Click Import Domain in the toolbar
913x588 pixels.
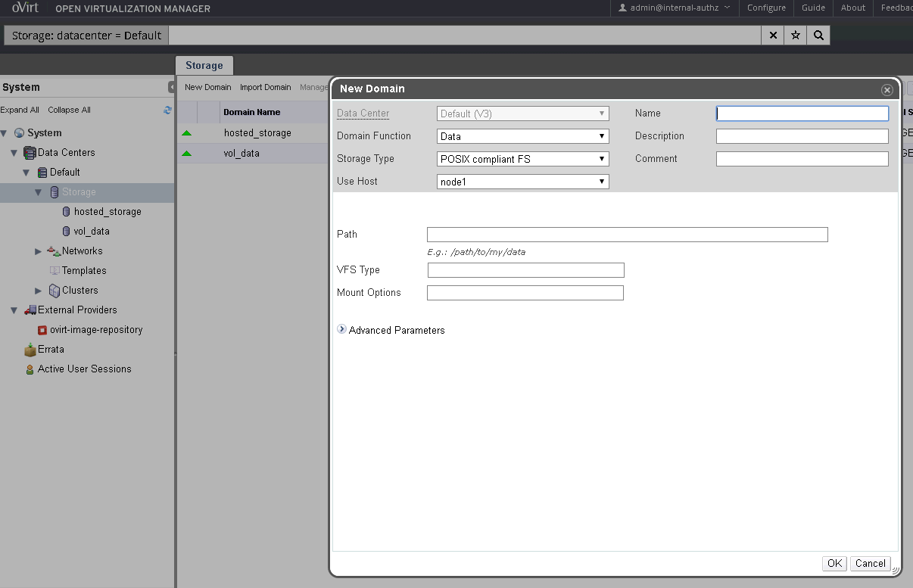(266, 87)
